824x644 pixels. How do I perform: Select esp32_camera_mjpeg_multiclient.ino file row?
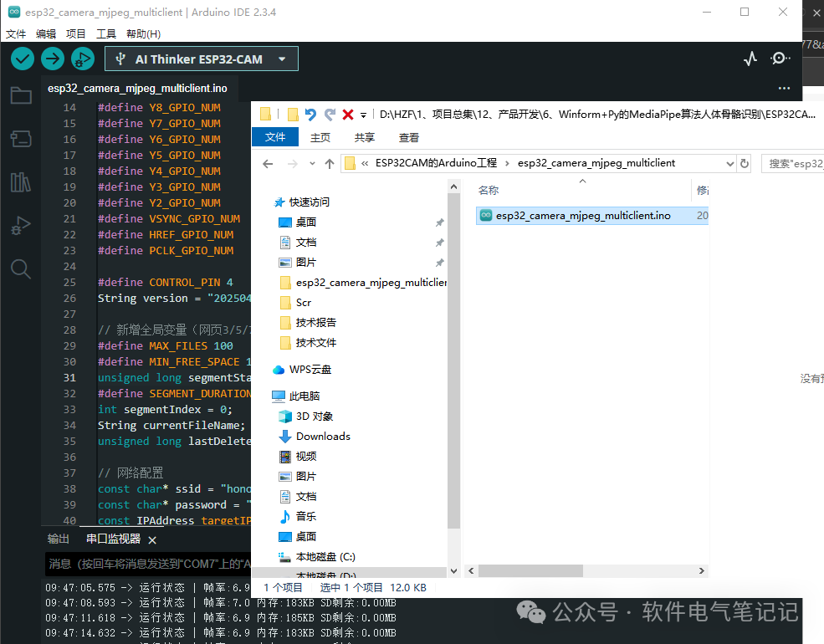pos(592,216)
